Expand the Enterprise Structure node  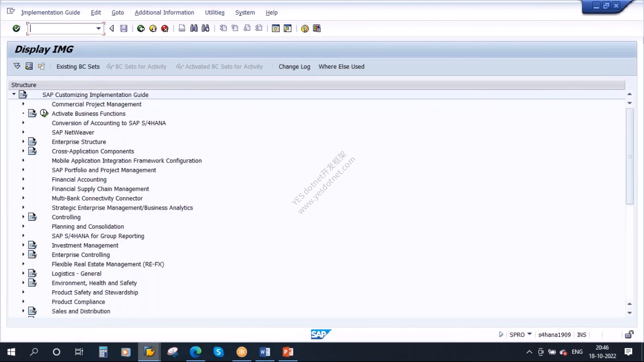point(23,141)
